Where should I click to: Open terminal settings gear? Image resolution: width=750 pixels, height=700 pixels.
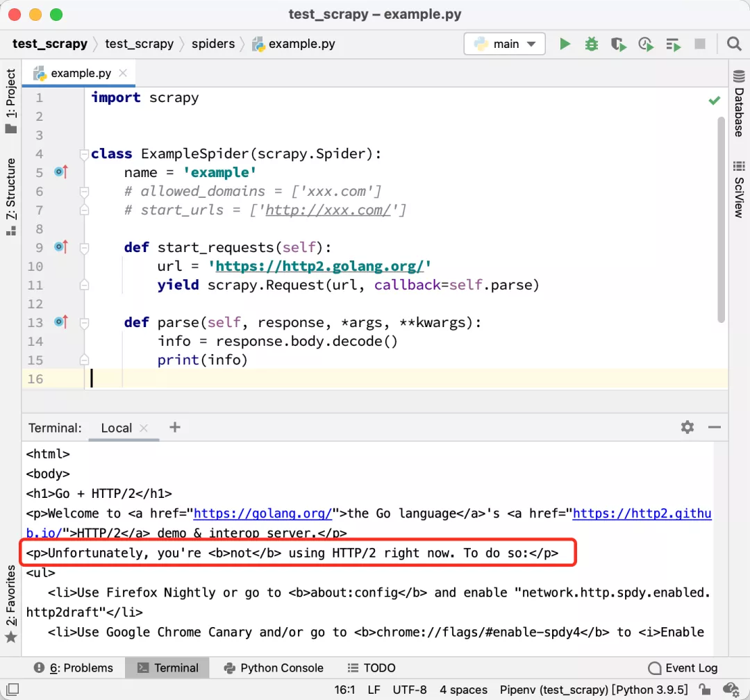pos(687,427)
